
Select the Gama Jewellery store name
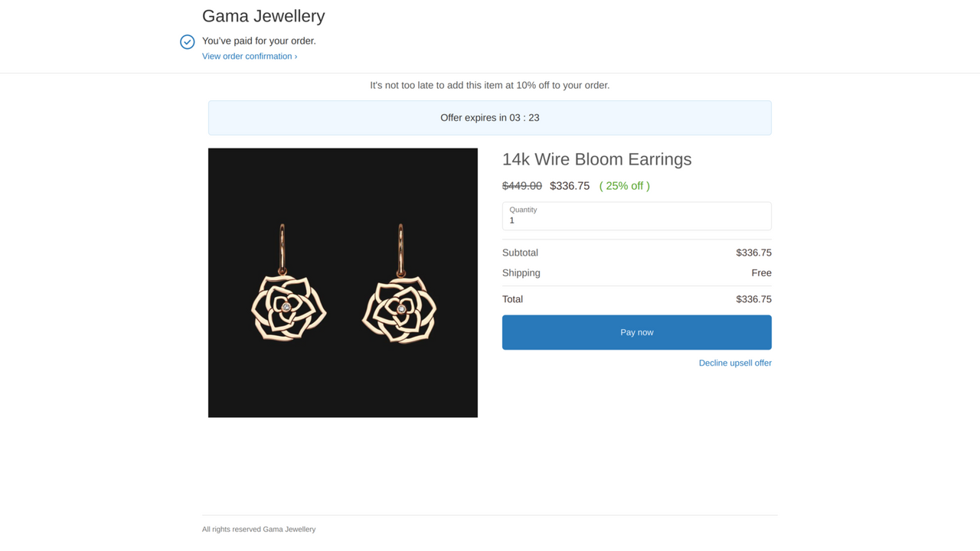pos(263,15)
